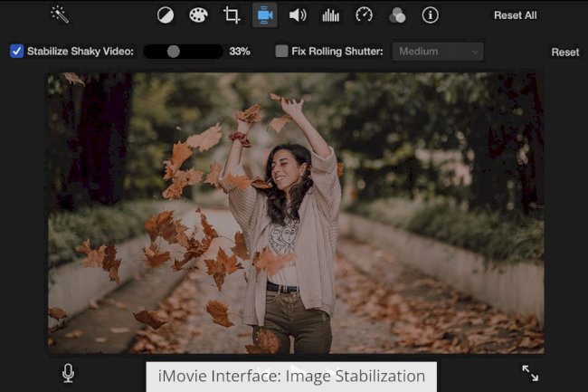
Task: Expand viewer to fullscreen
Action: pos(530,373)
